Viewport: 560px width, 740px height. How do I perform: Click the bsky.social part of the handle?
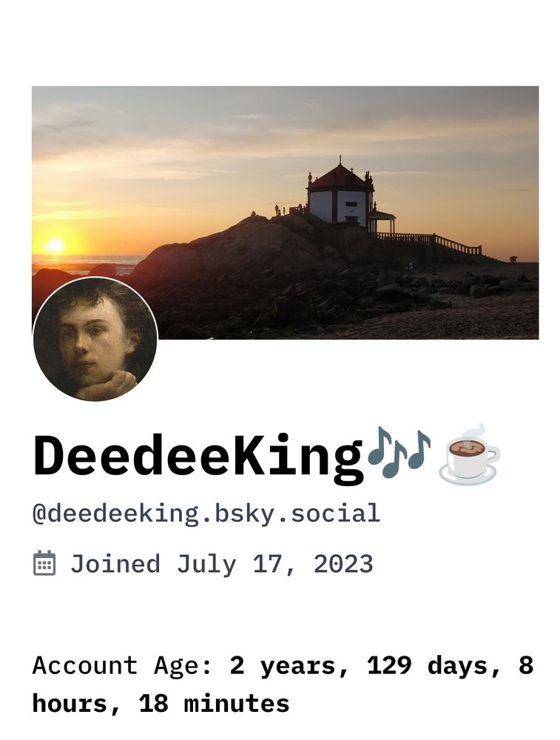297,514
